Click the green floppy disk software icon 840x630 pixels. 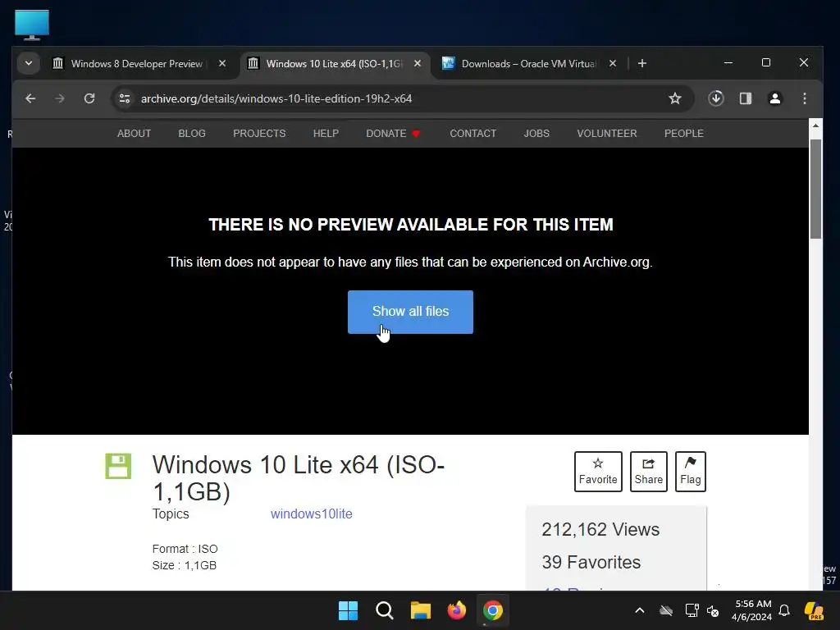click(x=118, y=466)
